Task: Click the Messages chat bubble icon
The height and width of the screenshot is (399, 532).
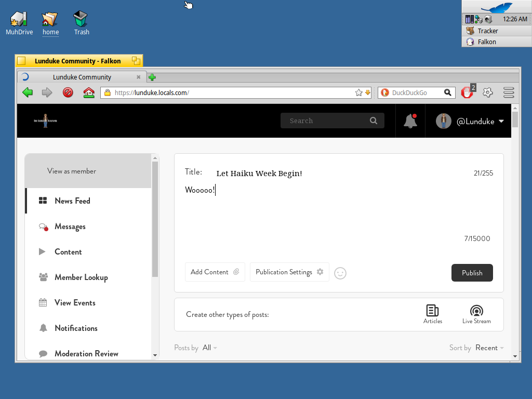Action: 43,227
